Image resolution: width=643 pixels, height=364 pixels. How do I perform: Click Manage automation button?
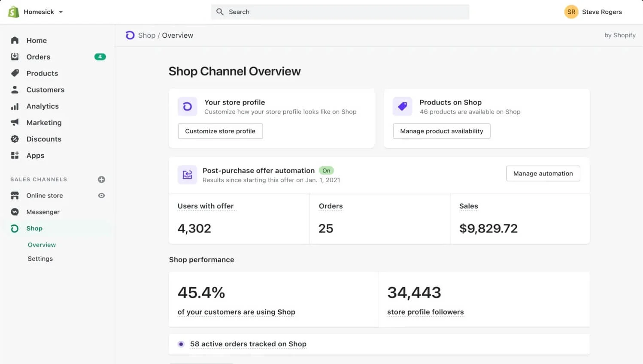pos(543,174)
